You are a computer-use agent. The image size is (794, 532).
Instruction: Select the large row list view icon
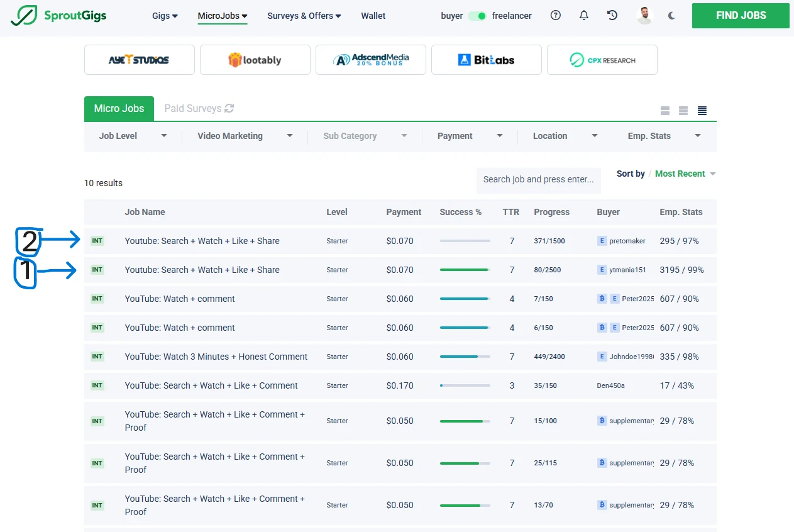[x=665, y=111]
